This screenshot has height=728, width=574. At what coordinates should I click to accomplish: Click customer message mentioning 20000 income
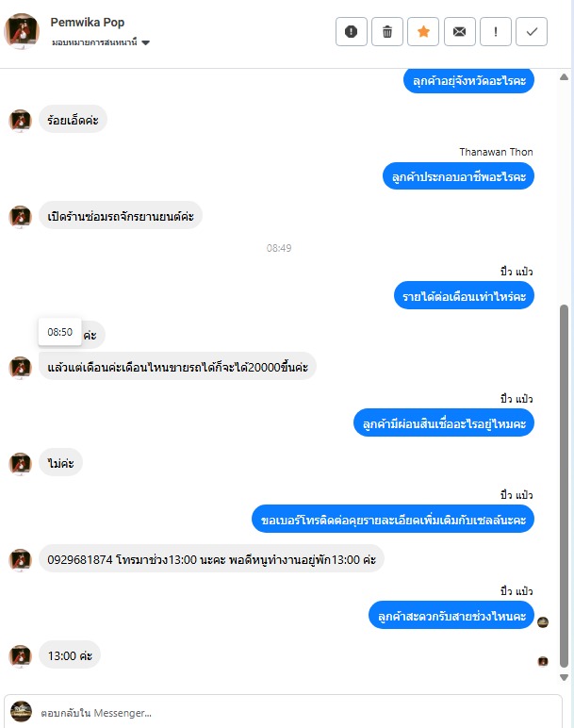(x=177, y=367)
